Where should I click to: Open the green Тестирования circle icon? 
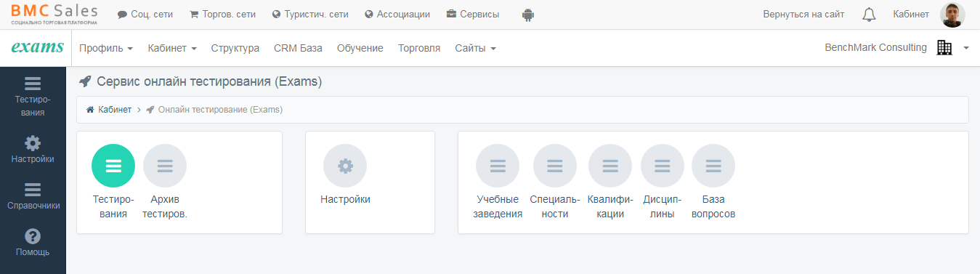coord(113,166)
